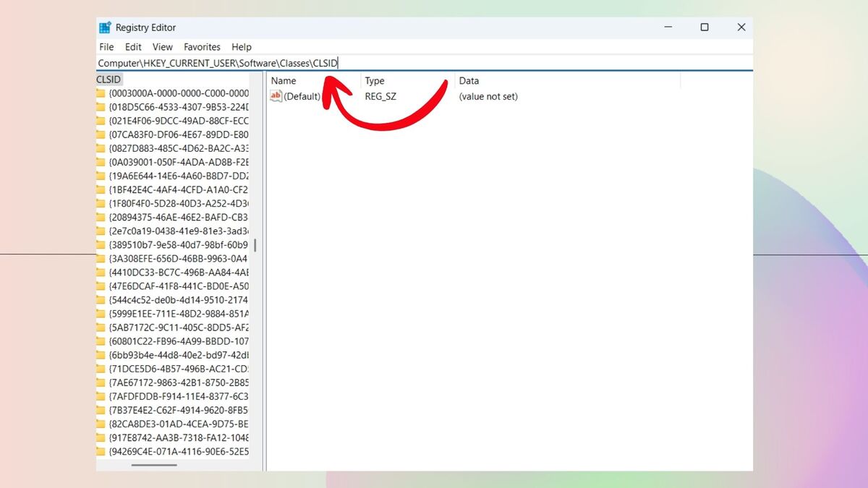The image size is (868, 488).
Task: Click folder icon of {2e7c0a19-0438-41e9 key
Action: pos(101,231)
